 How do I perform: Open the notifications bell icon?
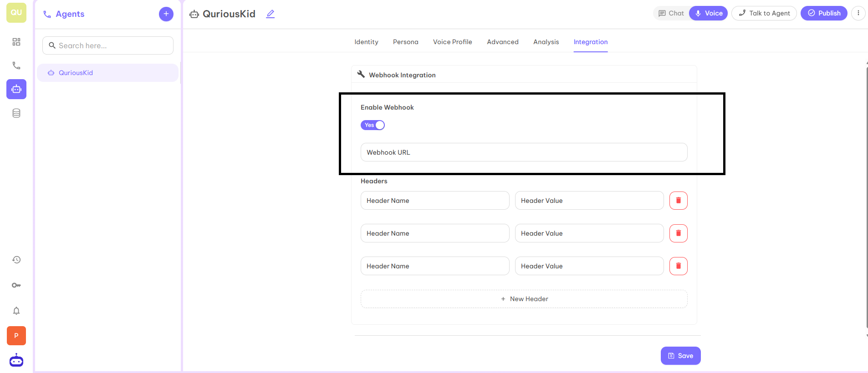(16, 311)
